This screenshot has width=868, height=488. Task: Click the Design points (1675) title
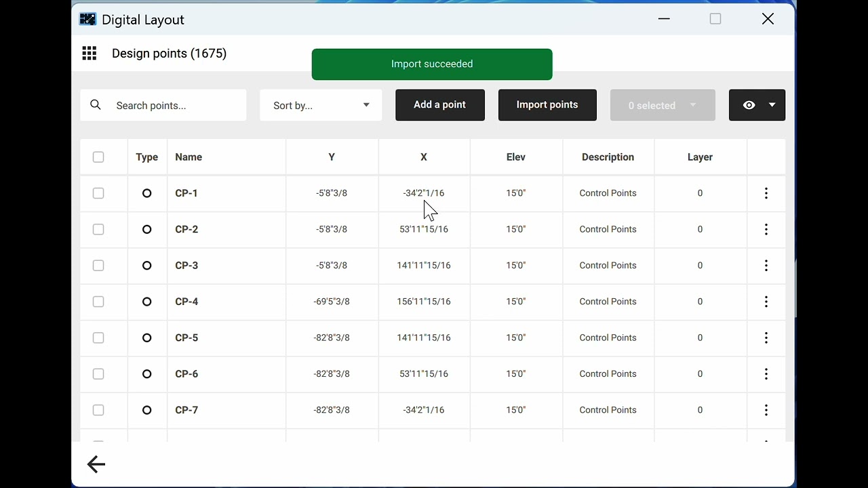pyautogui.click(x=169, y=54)
